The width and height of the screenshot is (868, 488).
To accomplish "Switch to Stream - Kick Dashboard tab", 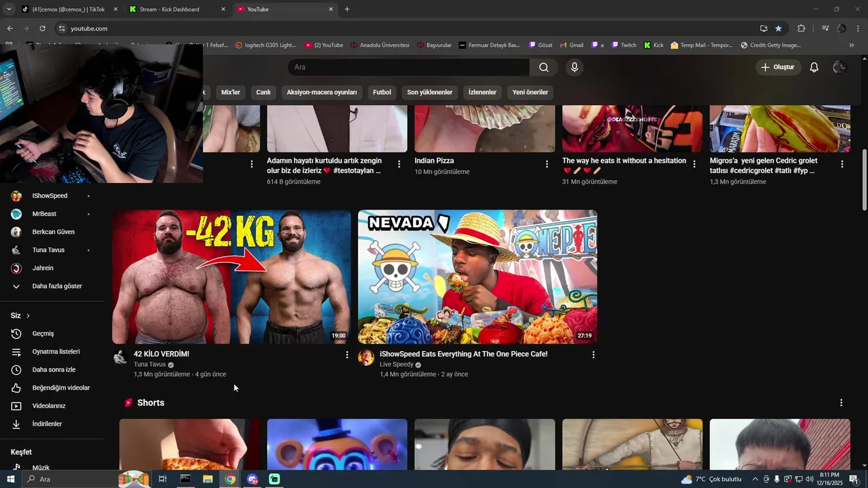I will (178, 9).
